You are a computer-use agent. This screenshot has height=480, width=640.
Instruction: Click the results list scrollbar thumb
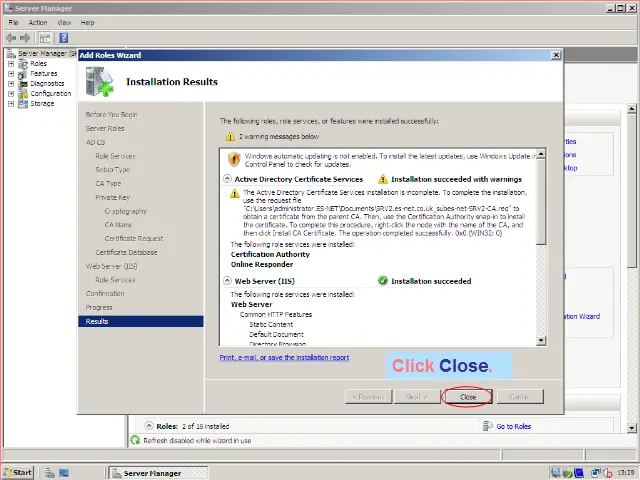pos(541,202)
